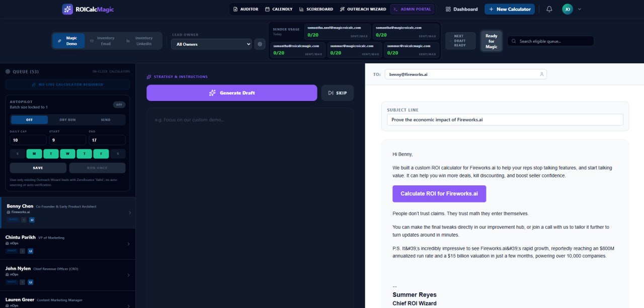Toggle the Autopilot OFF switch

(119, 105)
